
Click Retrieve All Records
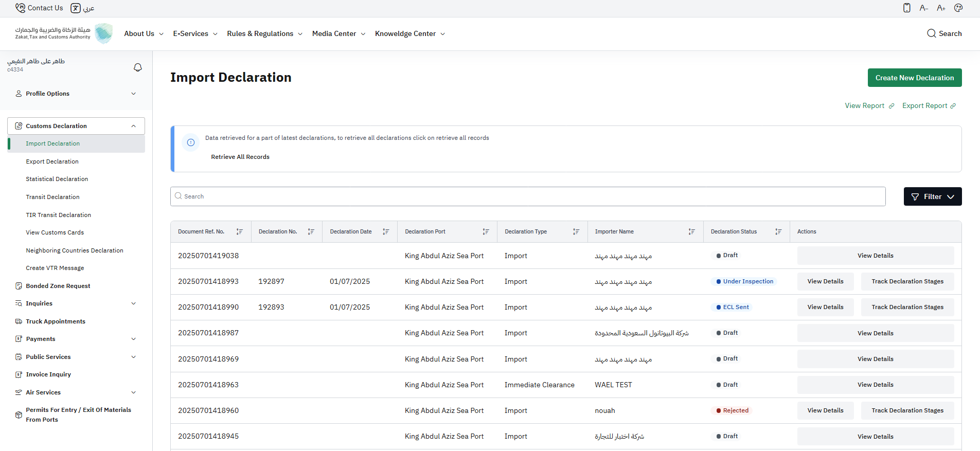pyautogui.click(x=240, y=157)
